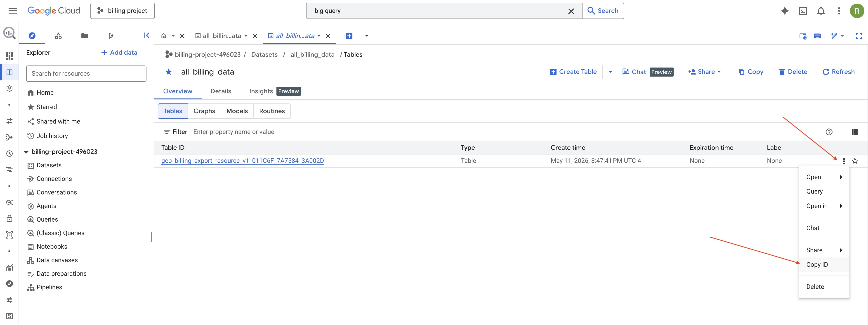868x325 pixels.
Task: Open keyboard shortcuts icon
Action: point(817,36)
